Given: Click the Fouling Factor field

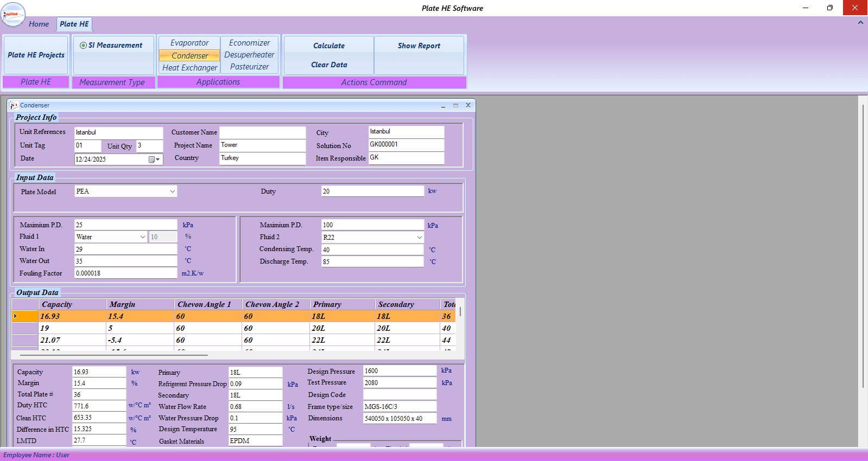Looking at the screenshot, I should [125, 273].
